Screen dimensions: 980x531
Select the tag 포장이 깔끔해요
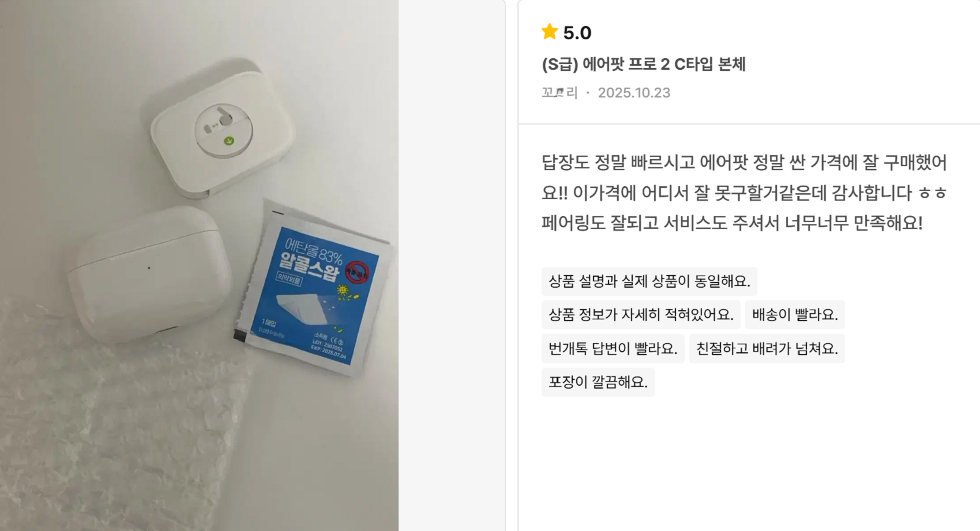click(598, 382)
